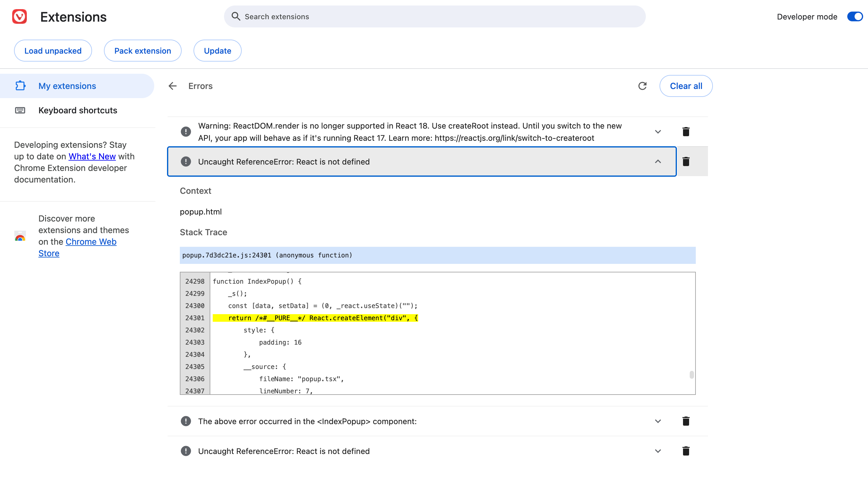Collapse the expanded ReferenceError details
This screenshot has height=493, width=868.
(x=658, y=161)
